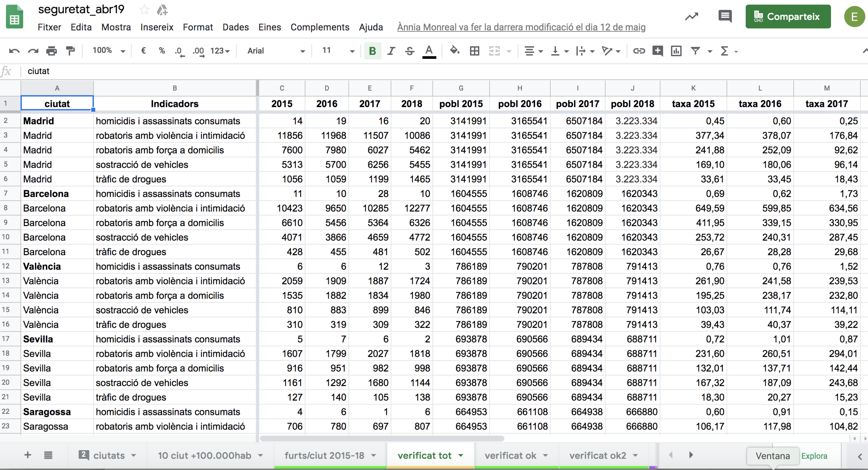The image size is (868, 470).
Task: Click the green Comparteix button
Action: 788,16
